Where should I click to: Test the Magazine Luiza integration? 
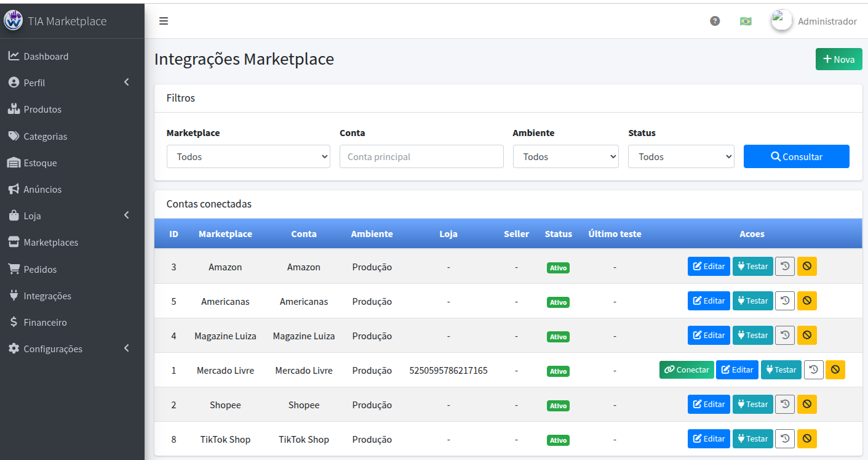753,336
